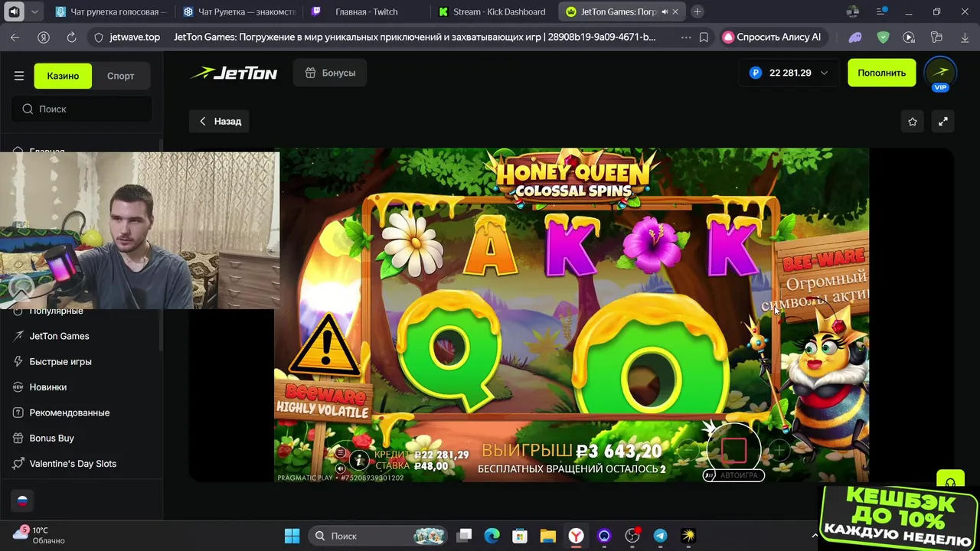Image resolution: width=980 pixels, height=551 pixels.
Task: Decrease bet with the minus button
Action: tap(688, 451)
